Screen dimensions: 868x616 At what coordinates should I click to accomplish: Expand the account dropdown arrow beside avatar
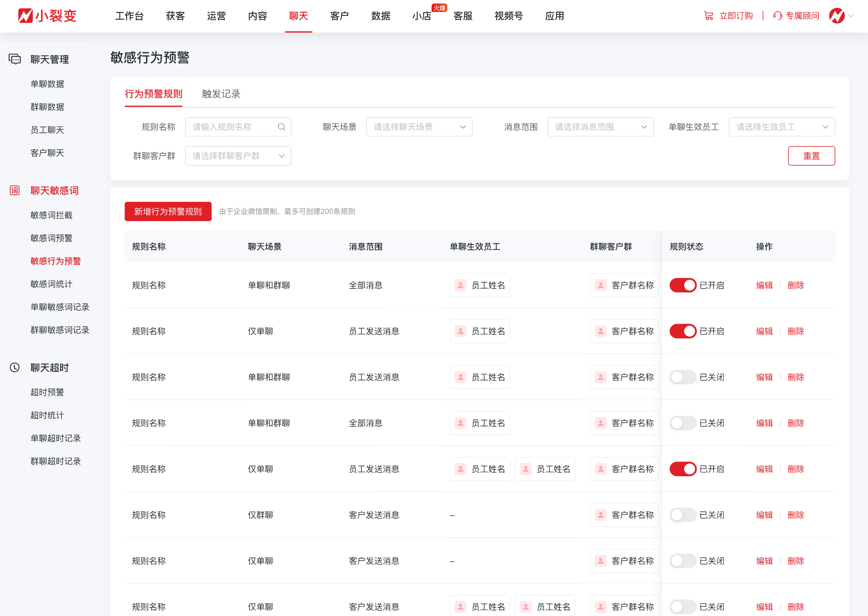pyautogui.click(x=851, y=16)
